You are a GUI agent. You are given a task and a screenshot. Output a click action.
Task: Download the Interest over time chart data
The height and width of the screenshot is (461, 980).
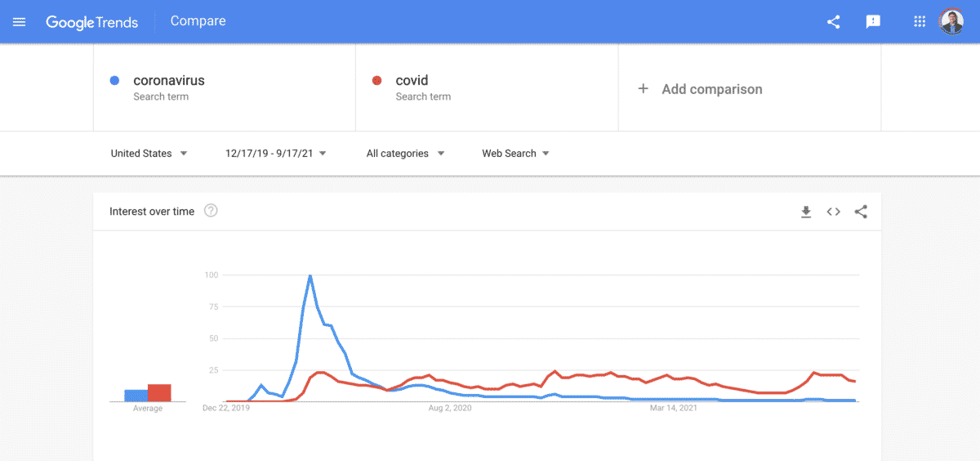click(806, 212)
